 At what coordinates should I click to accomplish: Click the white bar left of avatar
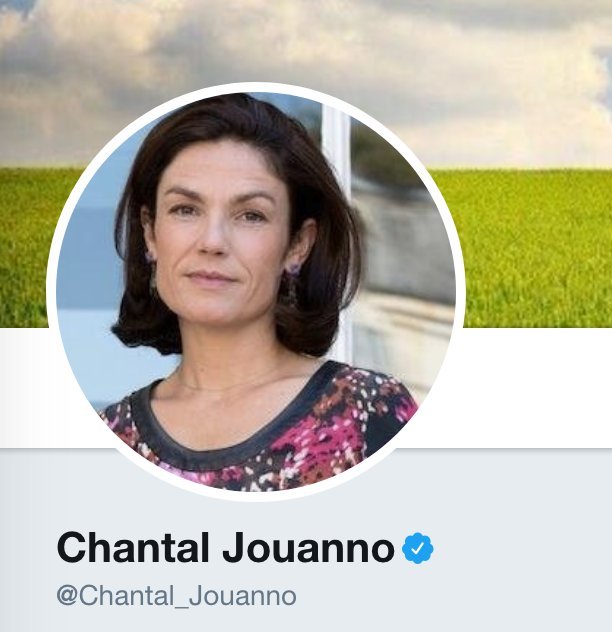click(x=24, y=387)
